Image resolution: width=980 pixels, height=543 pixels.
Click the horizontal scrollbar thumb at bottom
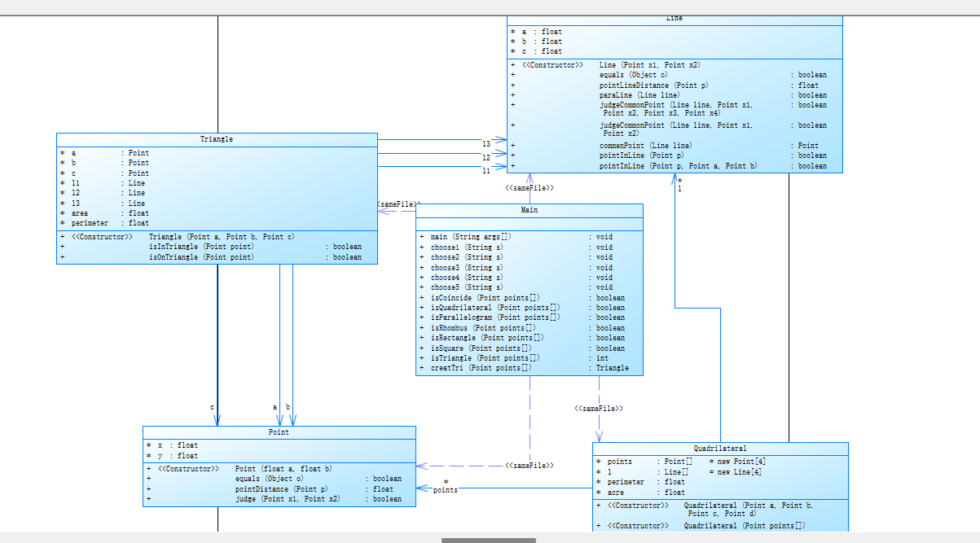[x=489, y=541]
